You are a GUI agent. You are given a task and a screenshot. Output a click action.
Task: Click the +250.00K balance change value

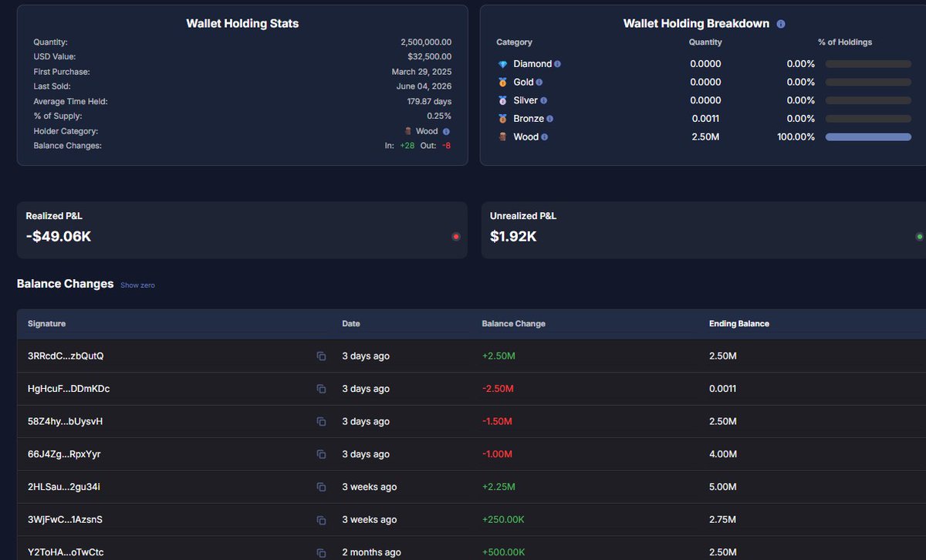pos(503,520)
